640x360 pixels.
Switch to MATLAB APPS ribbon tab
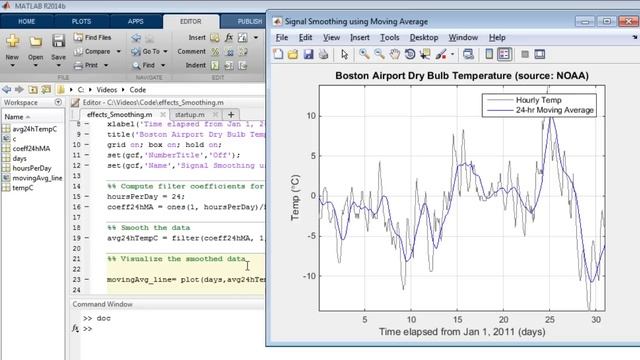pyautogui.click(x=136, y=21)
